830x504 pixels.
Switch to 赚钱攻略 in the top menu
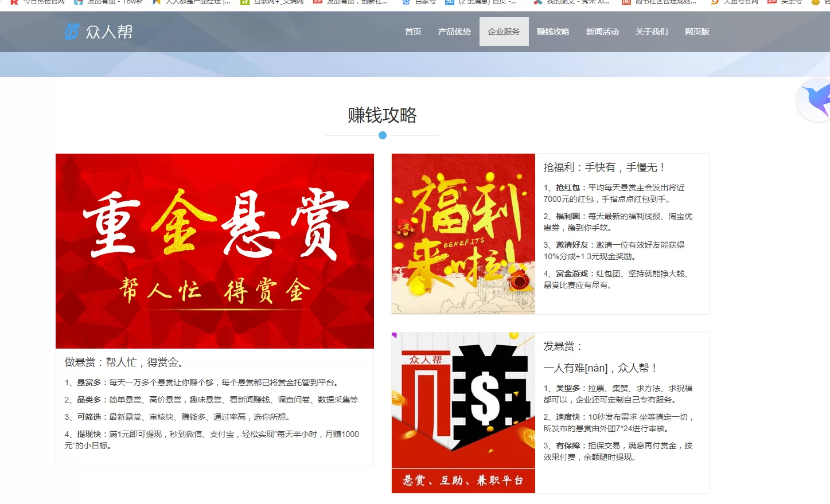tap(553, 32)
